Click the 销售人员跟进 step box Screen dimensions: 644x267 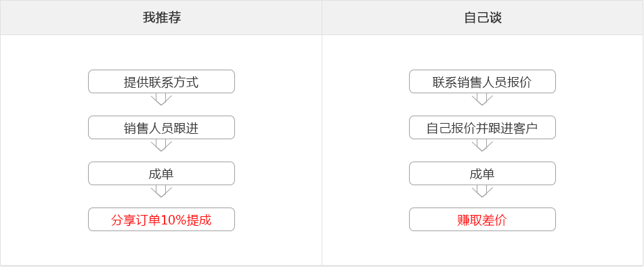161,128
